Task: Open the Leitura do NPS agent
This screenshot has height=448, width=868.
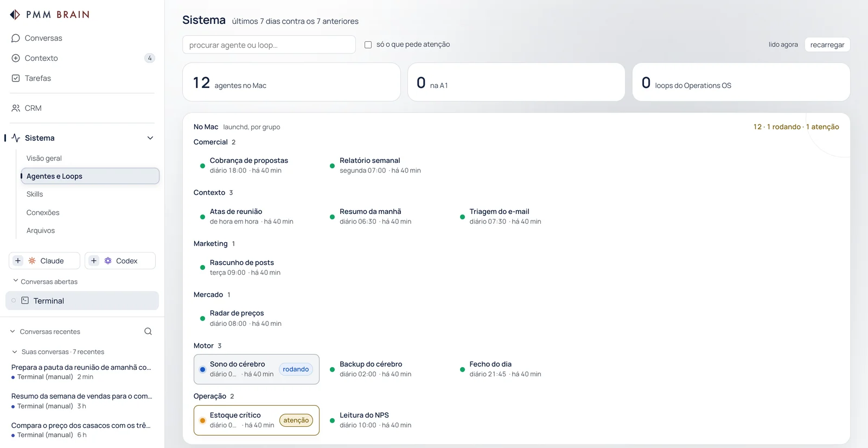Action: [386, 420]
